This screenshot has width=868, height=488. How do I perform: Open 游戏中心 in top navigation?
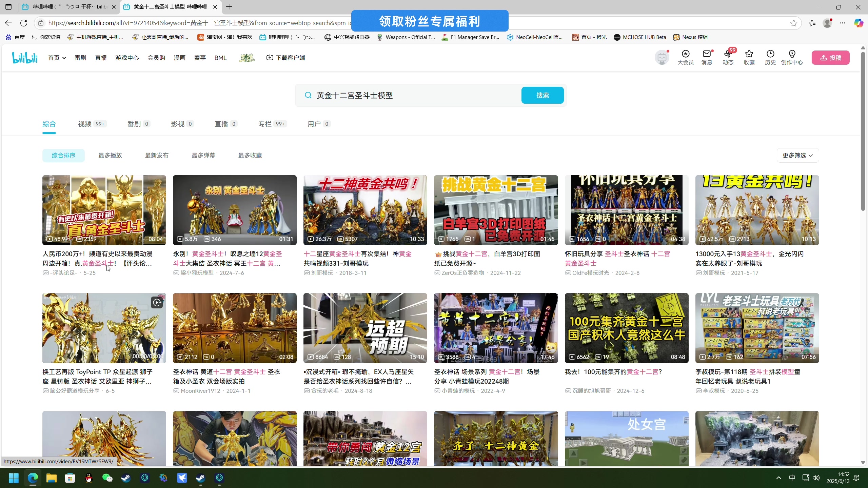click(x=127, y=58)
